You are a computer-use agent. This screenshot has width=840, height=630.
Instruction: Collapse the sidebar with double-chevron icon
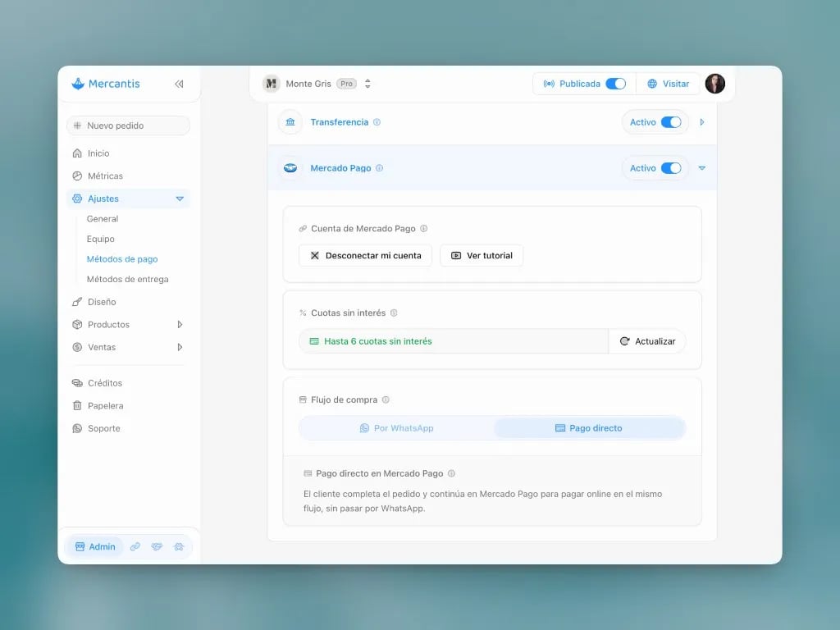click(x=179, y=84)
